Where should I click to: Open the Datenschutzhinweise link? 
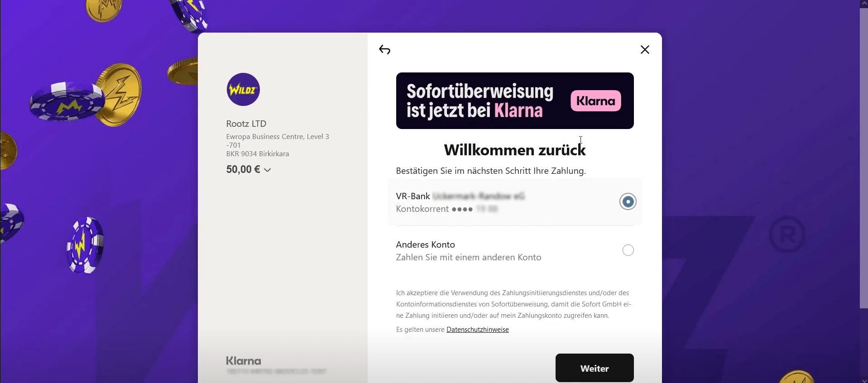[477, 330]
